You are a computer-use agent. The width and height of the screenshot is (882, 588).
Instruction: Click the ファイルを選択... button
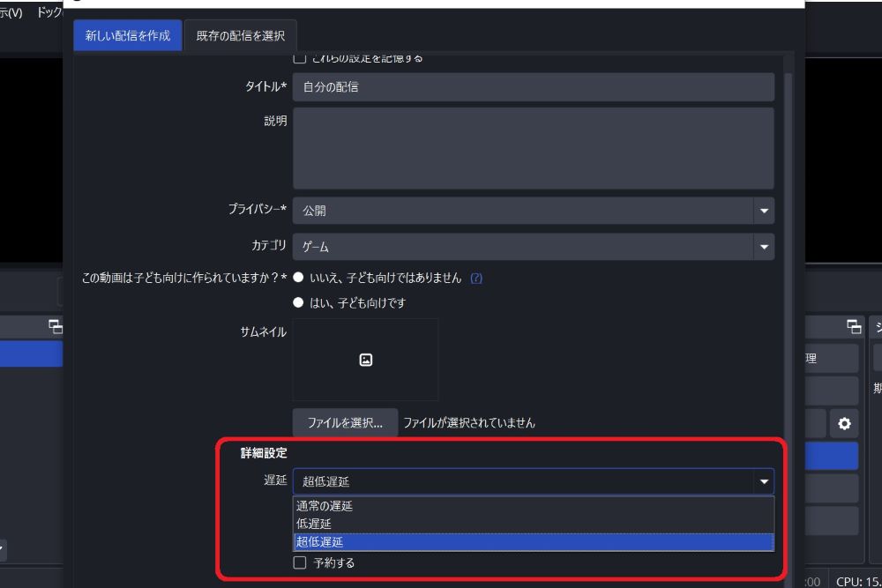pyautogui.click(x=345, y=423)
